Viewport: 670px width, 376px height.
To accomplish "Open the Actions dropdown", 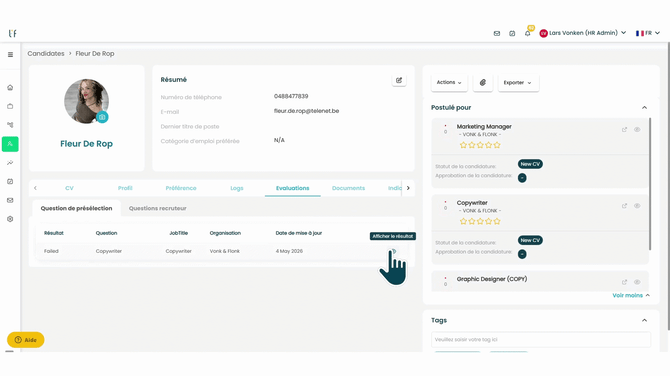I will tap(449, 82).
